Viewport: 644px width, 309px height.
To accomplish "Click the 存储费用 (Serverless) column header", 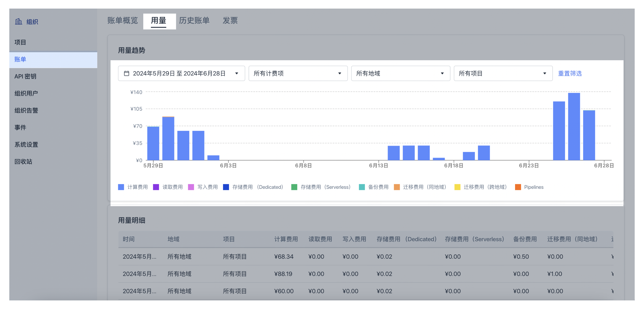I will [x=474, y=239].
